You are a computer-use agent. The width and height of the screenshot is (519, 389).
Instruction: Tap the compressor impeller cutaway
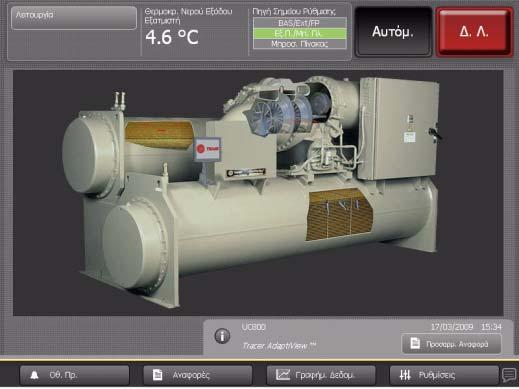(282, 113)
